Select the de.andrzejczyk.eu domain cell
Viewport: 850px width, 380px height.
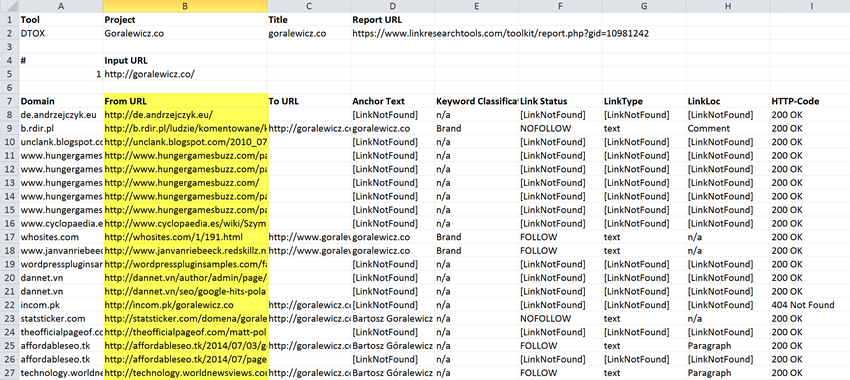61,115
